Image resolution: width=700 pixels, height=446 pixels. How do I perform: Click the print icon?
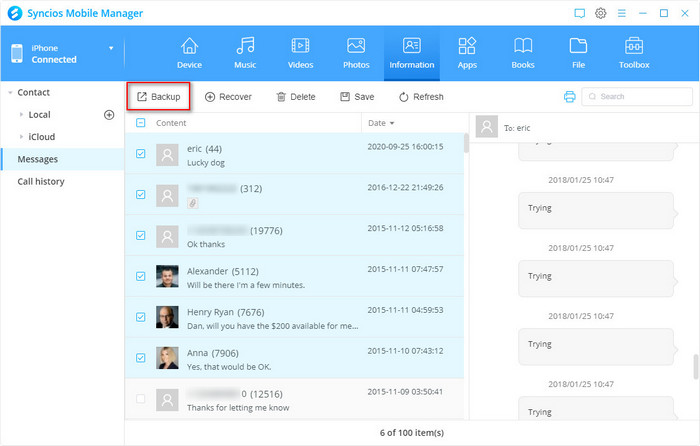570,96
